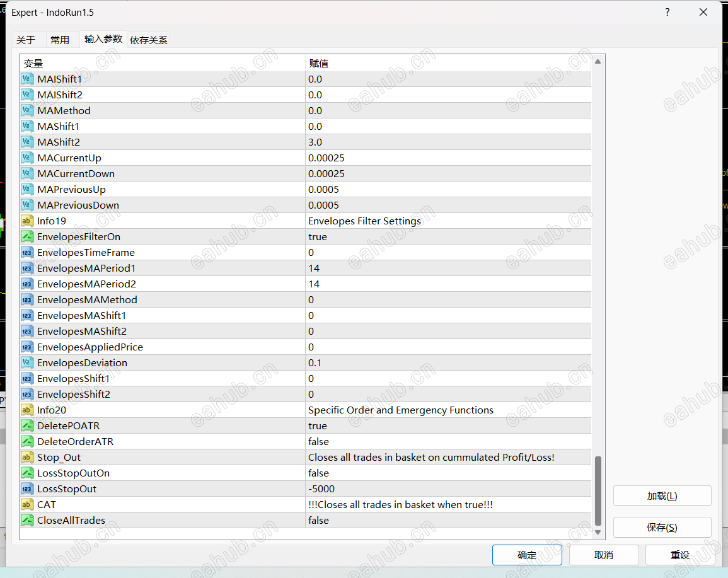
Task: Click the 确定 button
Action: pos(527,555)
